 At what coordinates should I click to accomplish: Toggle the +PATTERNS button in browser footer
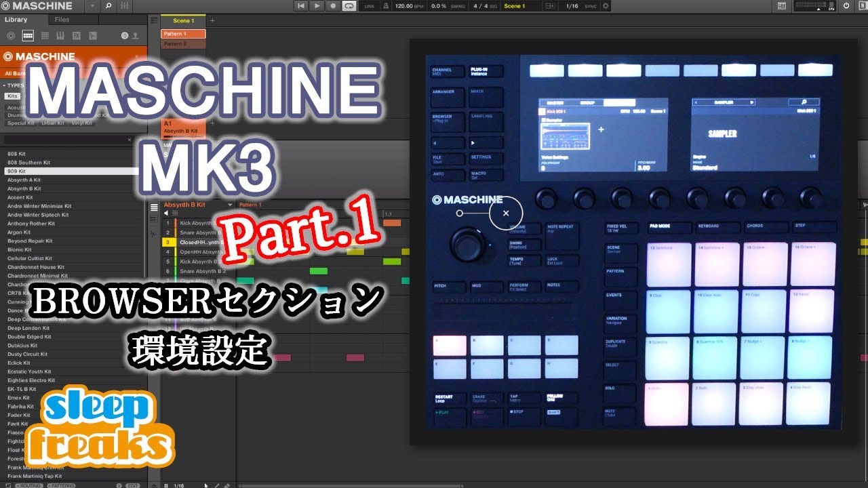pyautogui.click(x=62, y=485)
